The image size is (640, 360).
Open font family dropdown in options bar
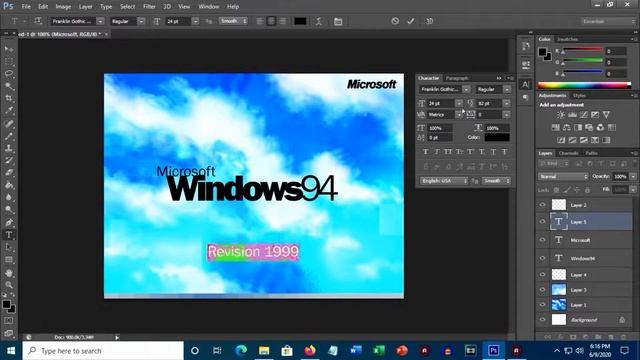[x=100, y=21]
